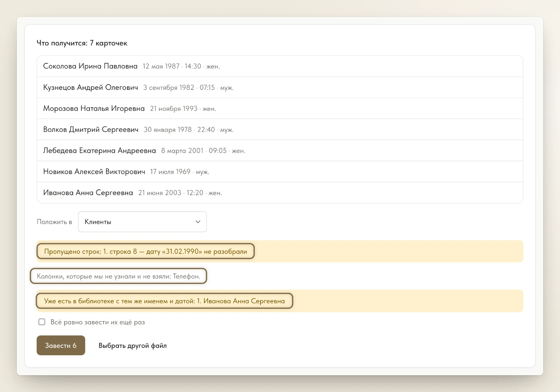Select the row 'Волков Дмитрий Сергеевич'
The width and height of the screenshot is (560, 392).
tap(280, 129)
